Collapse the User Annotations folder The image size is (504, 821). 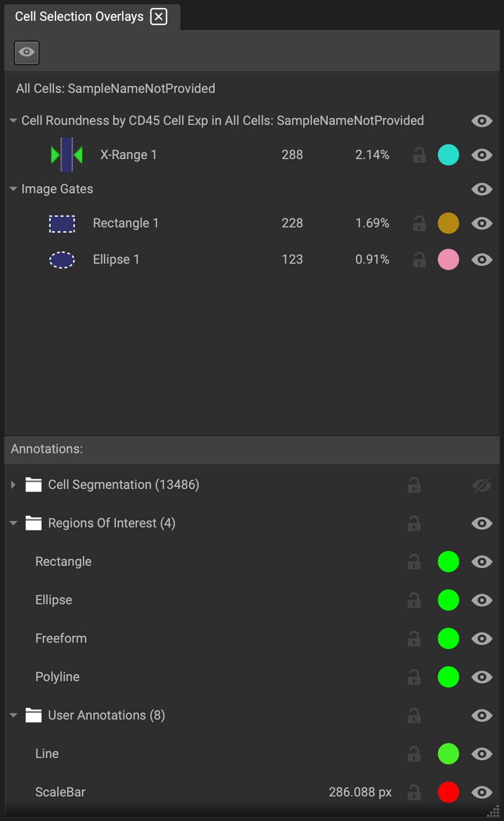[x=13, y=715]
